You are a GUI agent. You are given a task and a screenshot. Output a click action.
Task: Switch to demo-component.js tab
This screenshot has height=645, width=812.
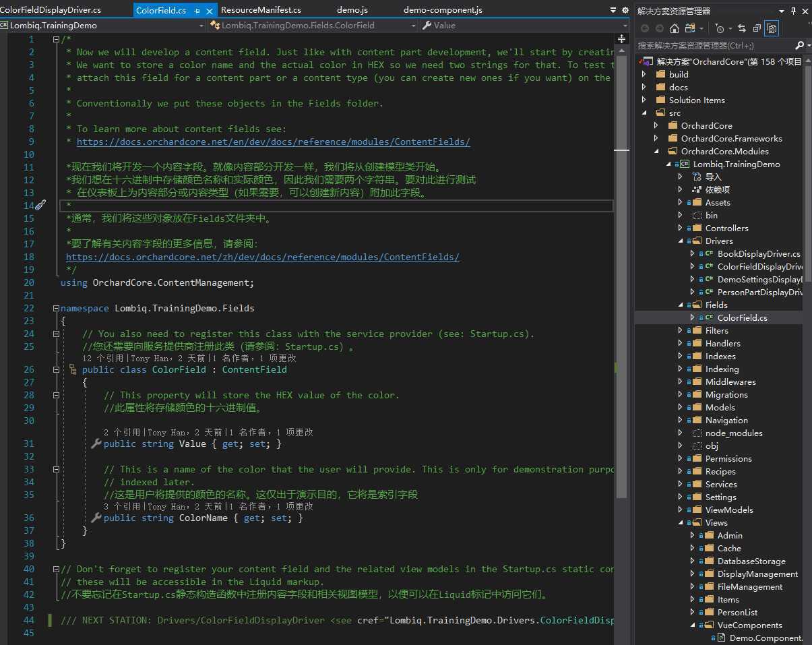click(x=443, y=10)
